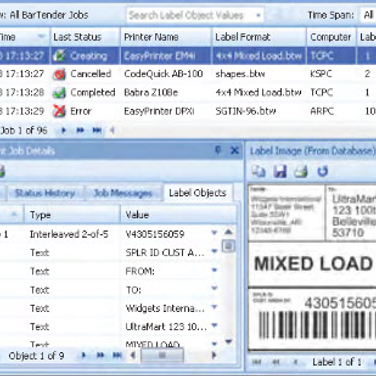376x376 pixels.
Task: Print the label image
Action: pos(301,171)
